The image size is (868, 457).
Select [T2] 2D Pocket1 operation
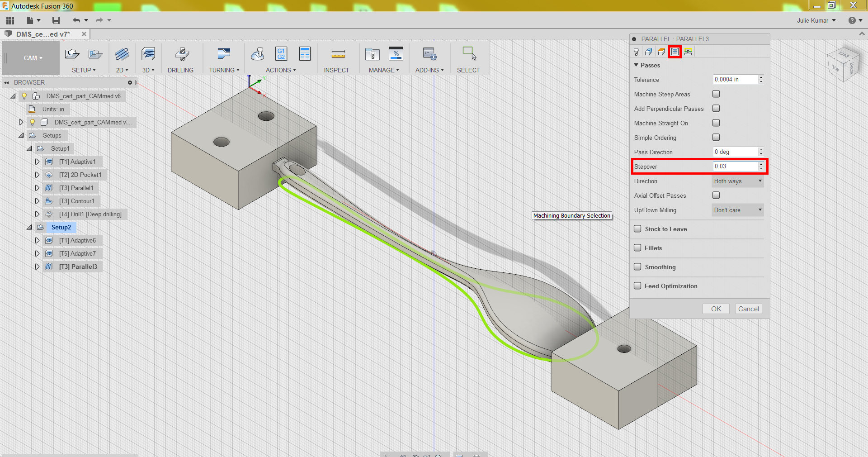click(80, 175)
